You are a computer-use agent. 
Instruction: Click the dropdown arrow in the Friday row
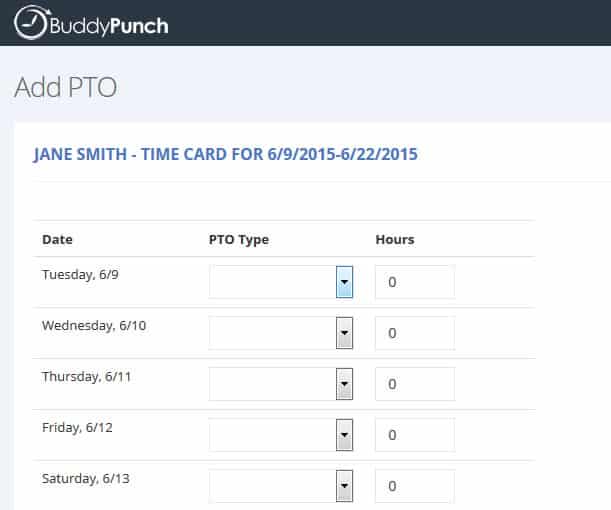[x=344, y=435]
